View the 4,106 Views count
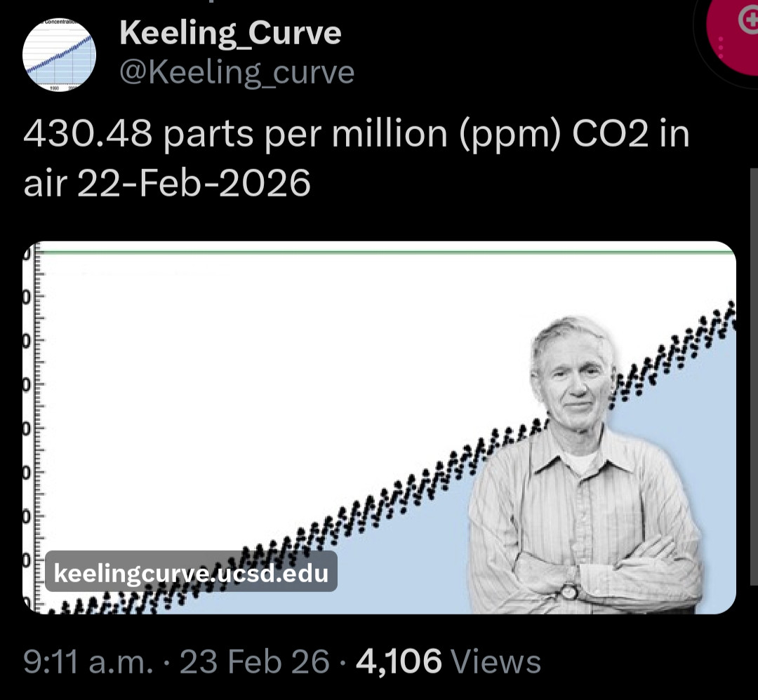The height and width of the screenshot is (700, 758). [399, 661]
